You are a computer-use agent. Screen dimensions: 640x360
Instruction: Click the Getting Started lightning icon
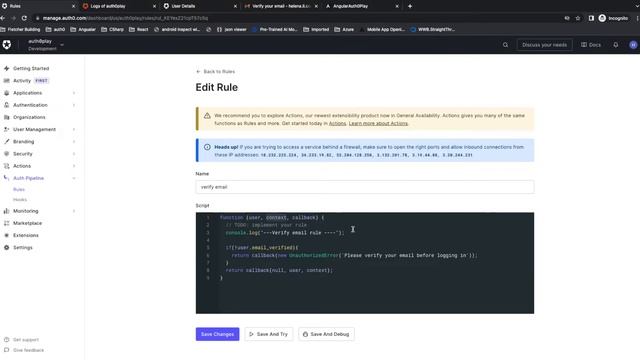point(7,68)
